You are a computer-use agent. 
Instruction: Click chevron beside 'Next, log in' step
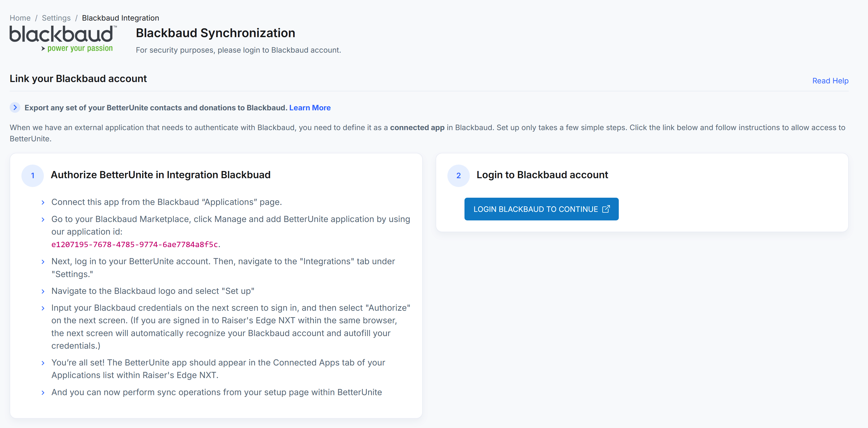[43, 262]
